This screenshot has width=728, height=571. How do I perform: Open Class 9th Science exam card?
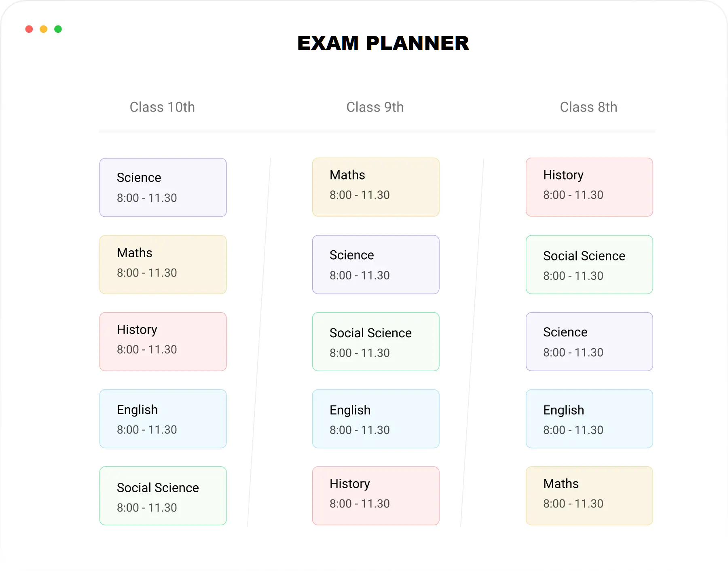(376, 264)
